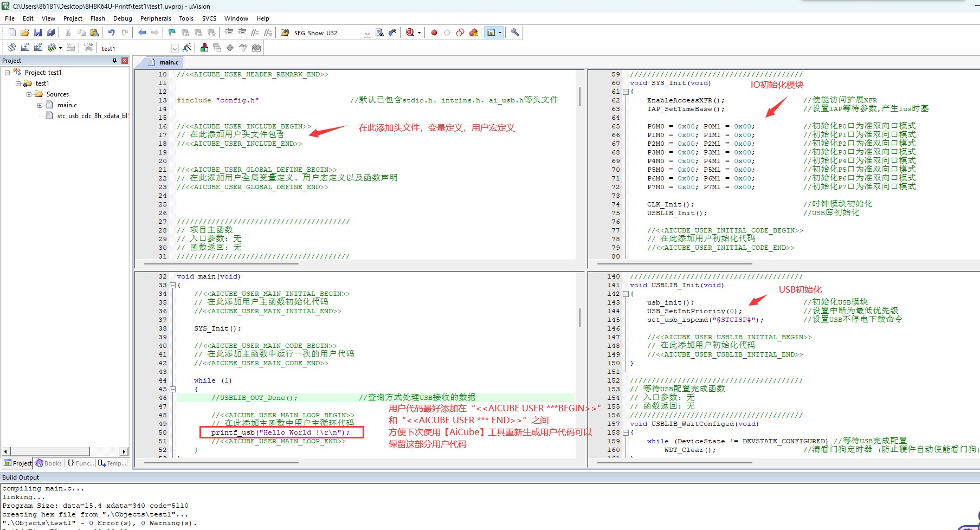Undo the last edit with the blue arrow

111,33
